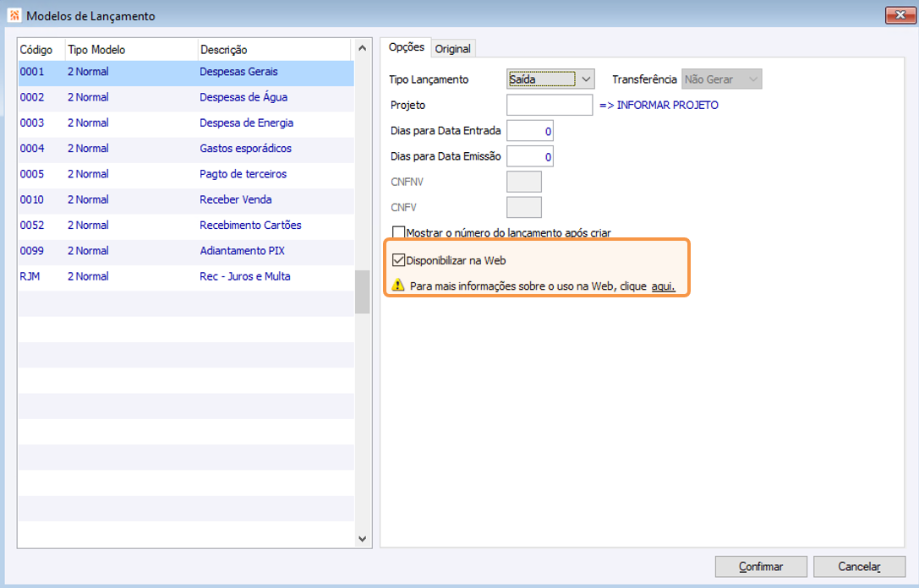This screenshot has height=588, width=919.
Task: Click the INFORMAR PROJETO link text
Action: tap(667, 105)
